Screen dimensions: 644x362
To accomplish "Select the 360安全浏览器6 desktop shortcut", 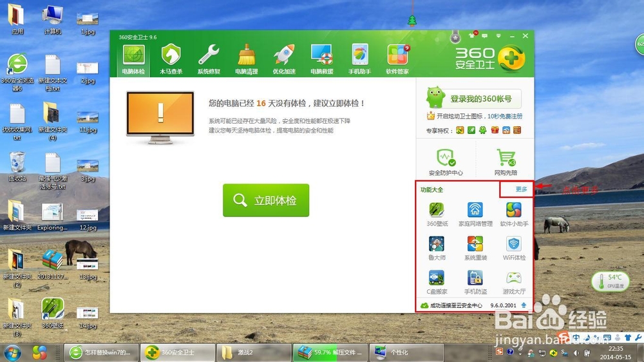I will point(17,72).
